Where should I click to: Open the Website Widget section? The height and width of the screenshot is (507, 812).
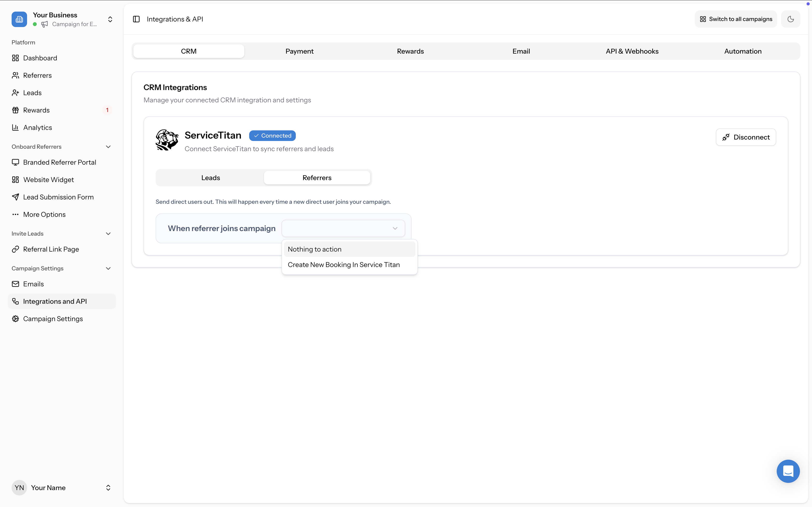pos(49,179)
